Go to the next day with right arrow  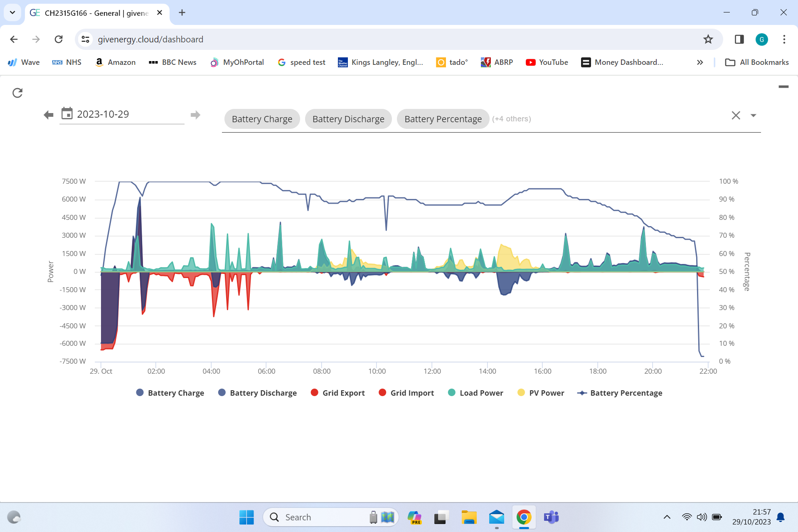point(195,115)
